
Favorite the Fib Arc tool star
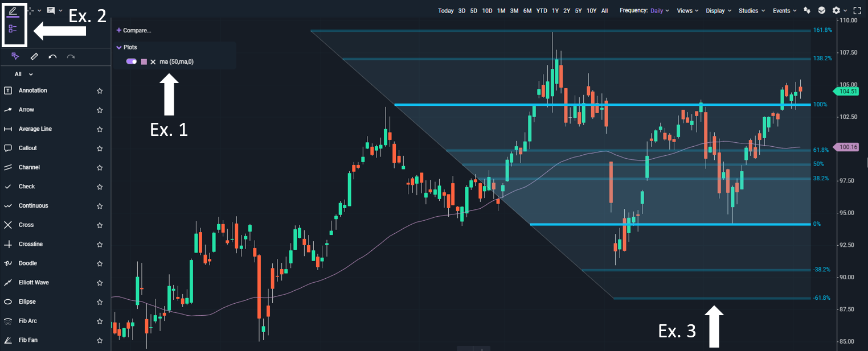point(100,321)
